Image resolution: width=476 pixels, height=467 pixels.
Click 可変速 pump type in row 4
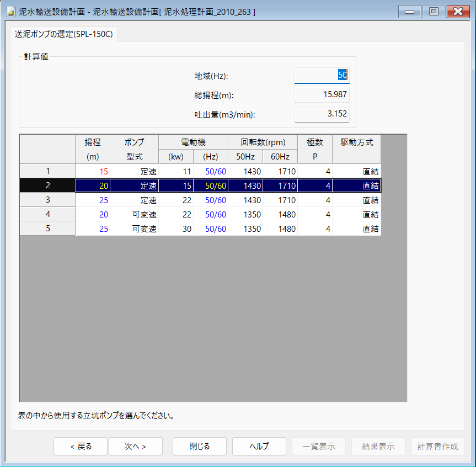point(134,214)
